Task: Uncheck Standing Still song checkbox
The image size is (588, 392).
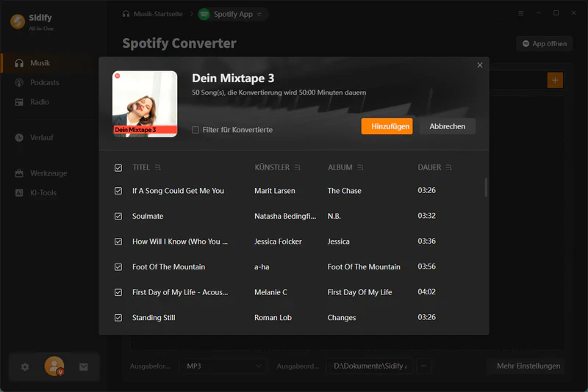Action: (118, 318)
